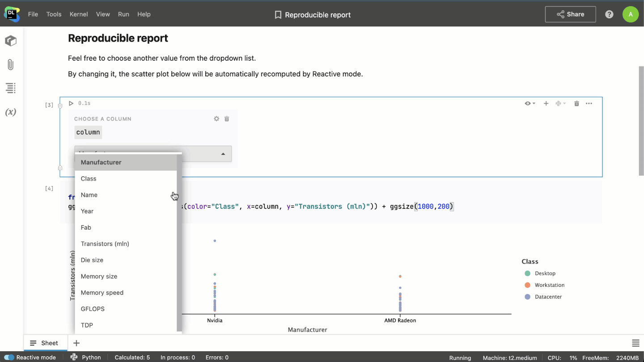Select Transistors (mln) from dropdown list

click(105, 244)
